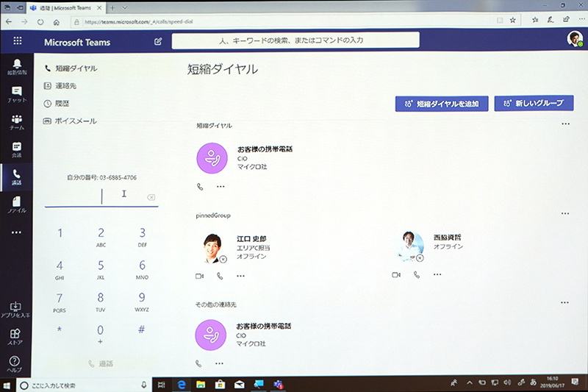Screen dimensions: 588x392
Task: Open Microsoft Edge from the taskbar
Action: click(182, 385)
